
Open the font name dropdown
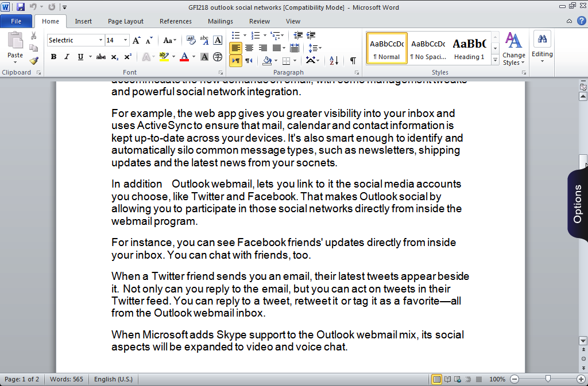100,40
